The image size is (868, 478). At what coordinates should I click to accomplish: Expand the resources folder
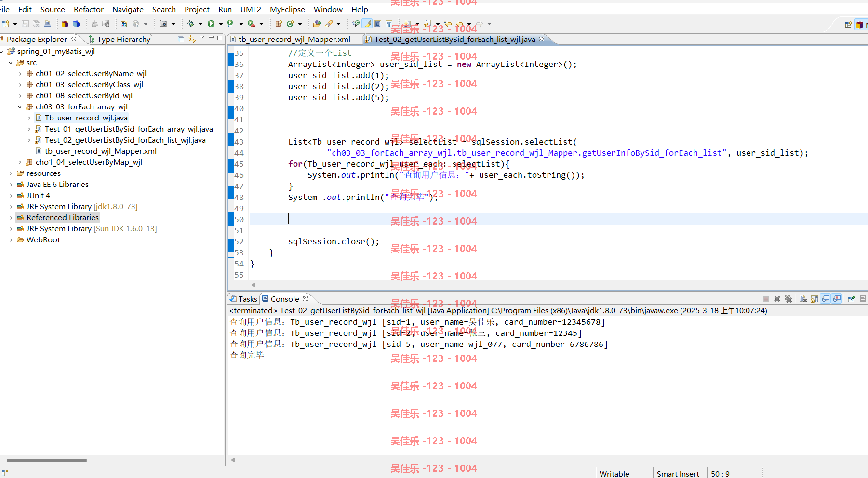[x=11, y=173]
